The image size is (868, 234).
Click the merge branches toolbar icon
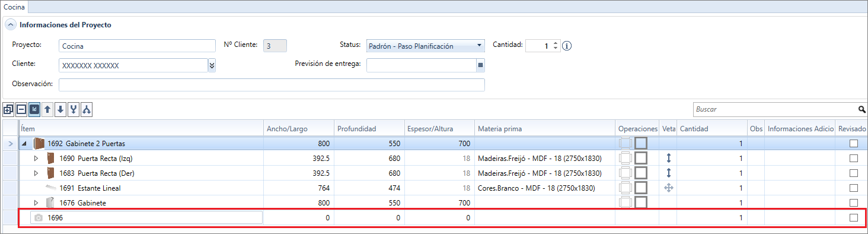pyautogui.click(x=74, y=110)
